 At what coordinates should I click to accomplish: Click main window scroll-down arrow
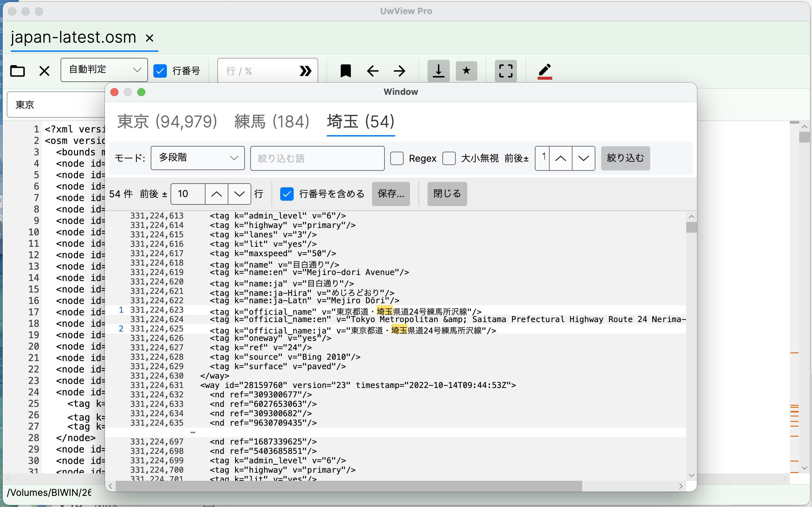804,468
